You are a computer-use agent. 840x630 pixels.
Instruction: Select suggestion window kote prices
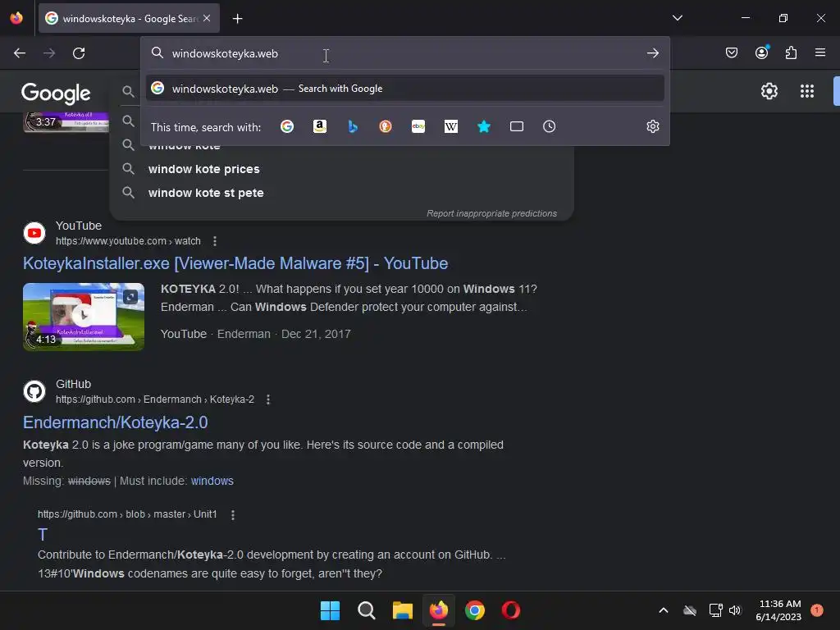click(203, 169)
